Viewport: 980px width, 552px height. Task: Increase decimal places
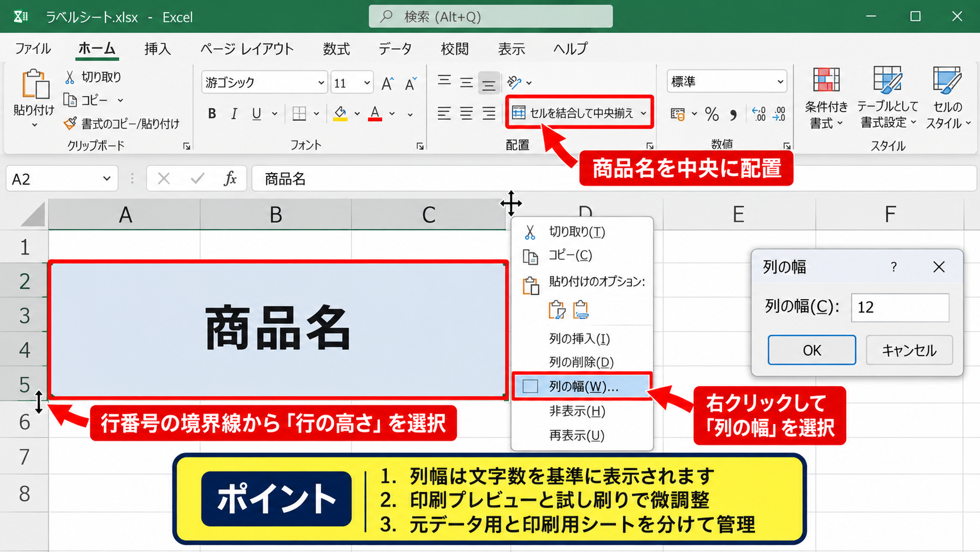tap(758, 114)
